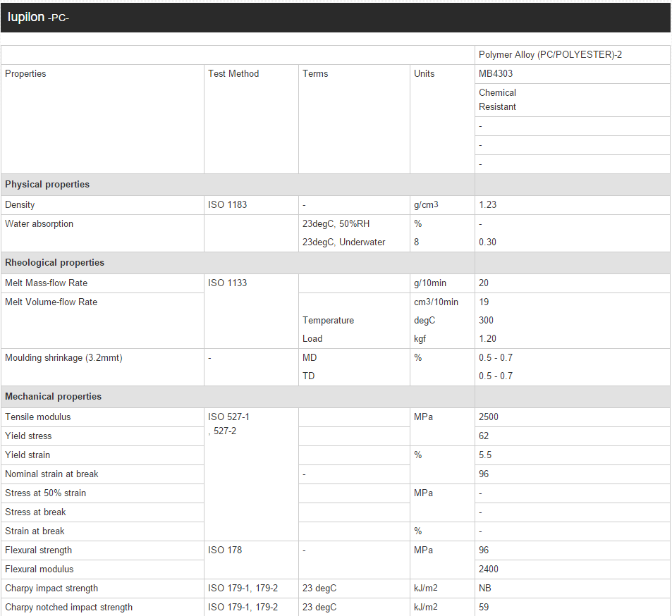This screenshot has height=616, width=672.
Task: Select the tensile modulus value 2500
Action: pyautogui.click(x=489, y=417)
